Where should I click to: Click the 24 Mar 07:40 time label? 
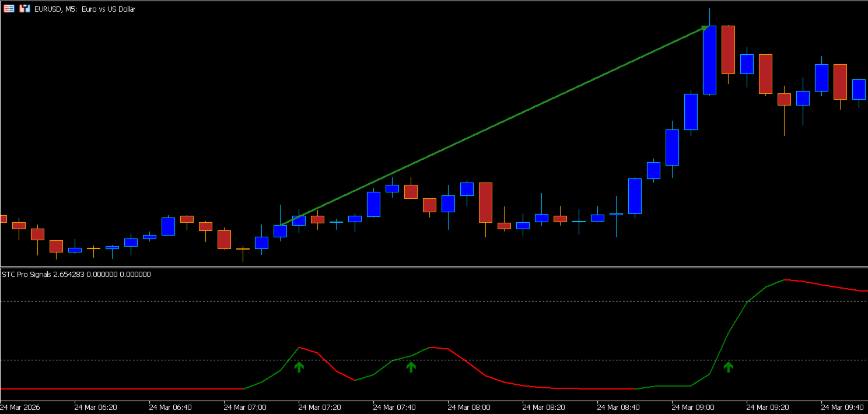pos(394,407)
